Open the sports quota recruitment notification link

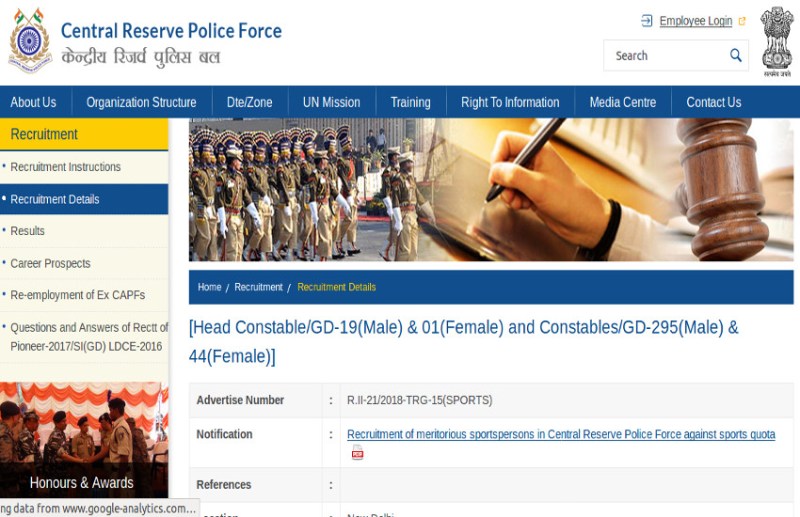[x=560, y=434]
